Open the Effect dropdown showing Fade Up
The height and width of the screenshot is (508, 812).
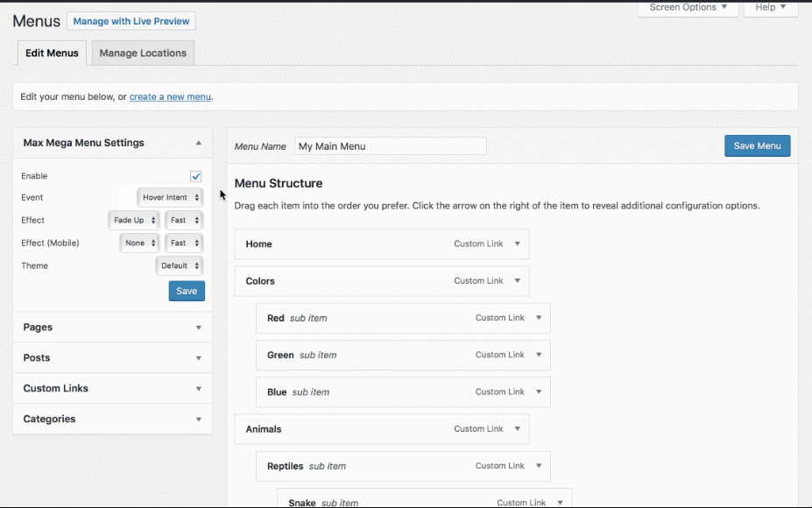pyautogui.click(x=133, y=220)
